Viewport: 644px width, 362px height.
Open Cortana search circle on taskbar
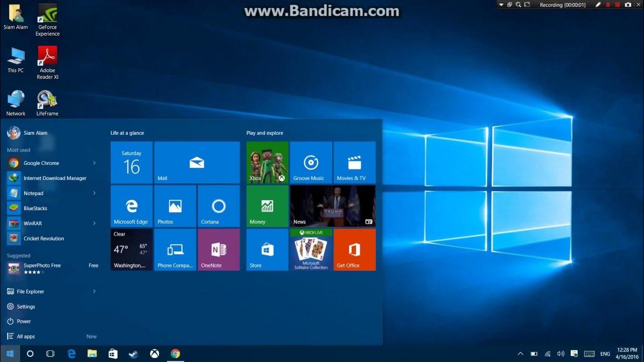point(30,353)
